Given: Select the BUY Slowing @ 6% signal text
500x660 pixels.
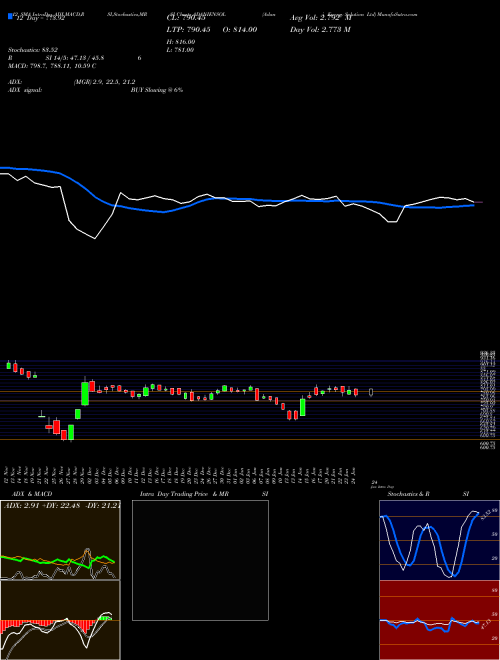Looking at the screenshot, I should (x=157, y=90).
